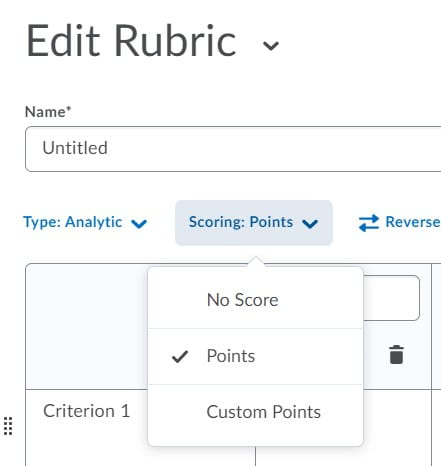Select the Points scoring option
Viewport: 441px width, 466px height.
[x=255, y=356]
